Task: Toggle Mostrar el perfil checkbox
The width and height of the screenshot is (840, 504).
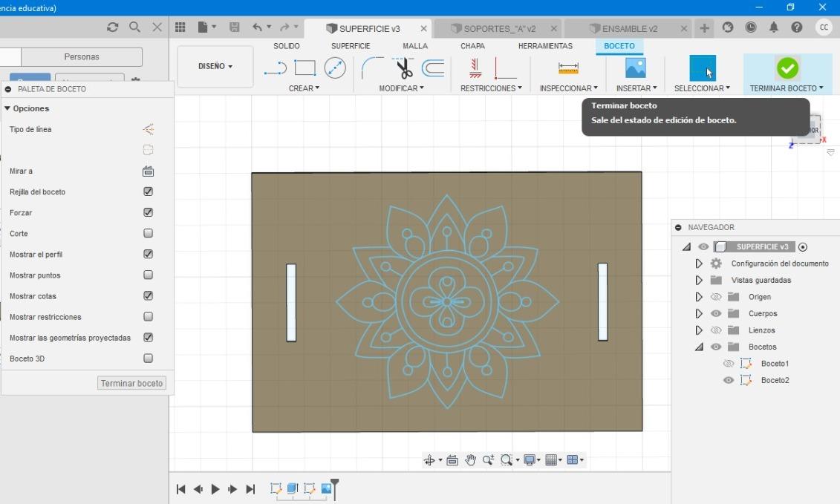Action: 149,255
